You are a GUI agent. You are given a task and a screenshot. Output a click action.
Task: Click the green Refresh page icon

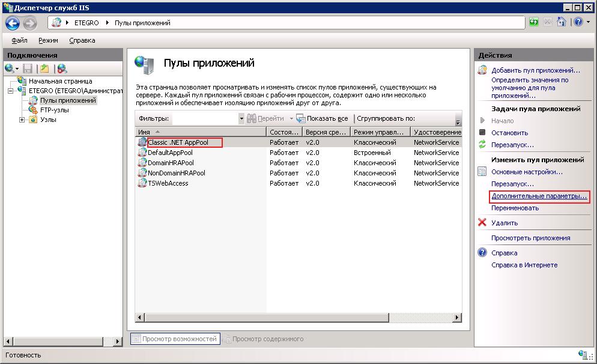[534, 22]
